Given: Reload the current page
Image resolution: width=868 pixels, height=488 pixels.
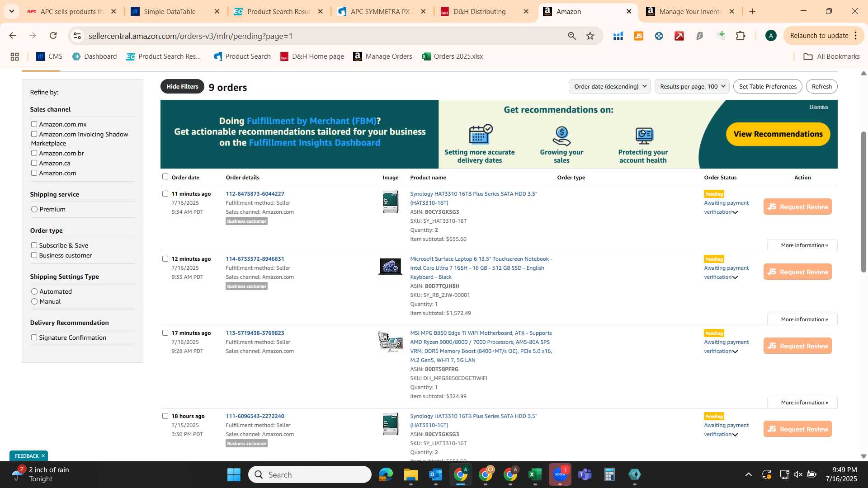Looking at the screenshot, I should 53,36.
